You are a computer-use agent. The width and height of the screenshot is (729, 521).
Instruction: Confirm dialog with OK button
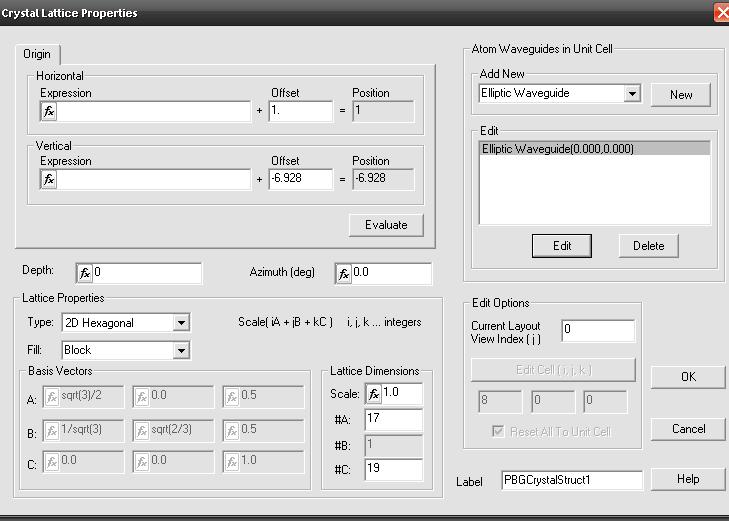[688, 377]
